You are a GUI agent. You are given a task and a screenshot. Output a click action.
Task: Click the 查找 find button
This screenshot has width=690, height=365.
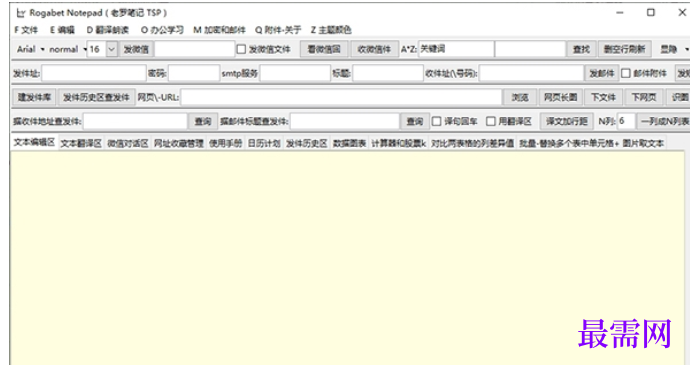[x=581, y=49]
